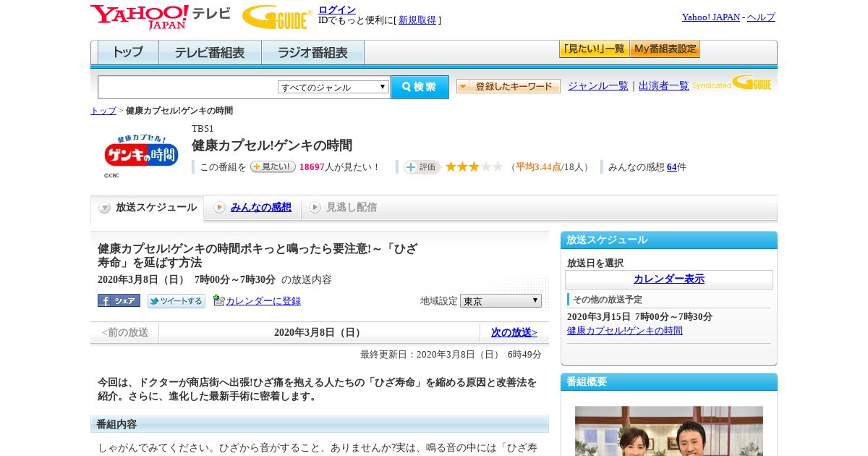868x456 pixels.
Task: Open the 健康カプセル!ゲンキの時間 upcoming broadcast link
Action: [625, 331]
